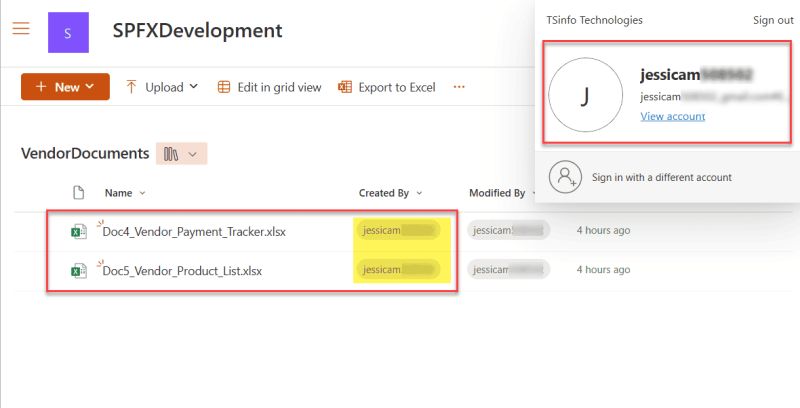Click the TSinfo Technologies organization name
The image size is (800, 408).
click(594, 20)
